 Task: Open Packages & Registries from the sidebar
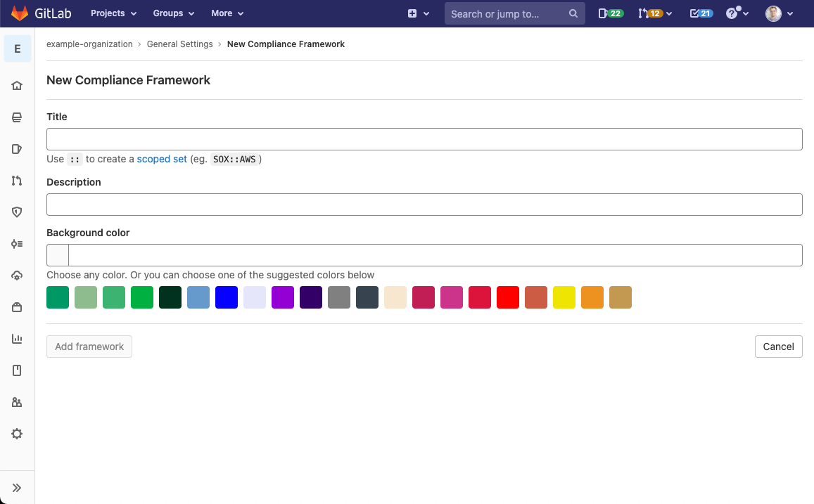[x=17, y=306]
